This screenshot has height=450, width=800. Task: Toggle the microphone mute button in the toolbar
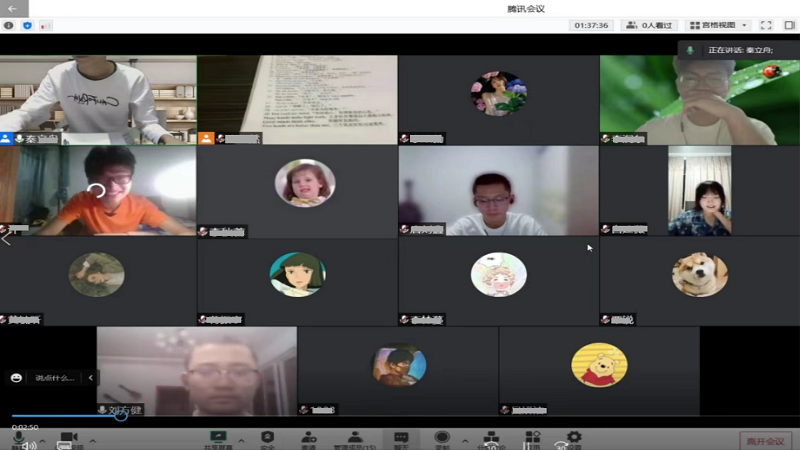coord(18,439)
